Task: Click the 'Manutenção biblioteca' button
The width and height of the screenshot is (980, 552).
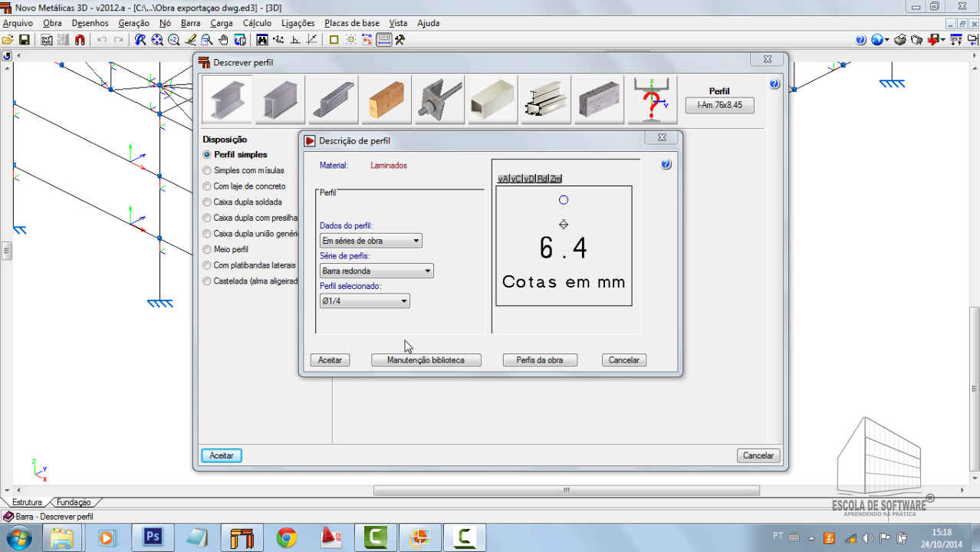Action: [x=426, y=360]
